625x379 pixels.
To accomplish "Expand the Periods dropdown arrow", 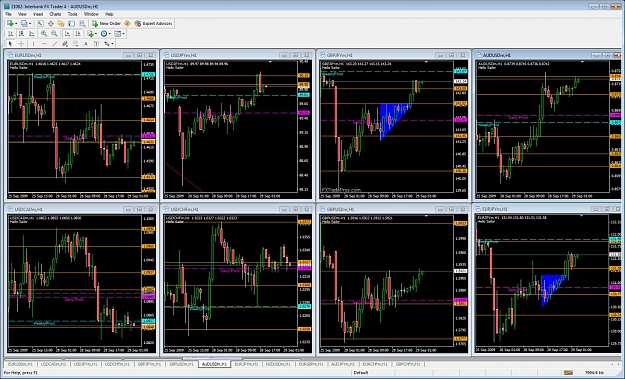I will (110, 34).
